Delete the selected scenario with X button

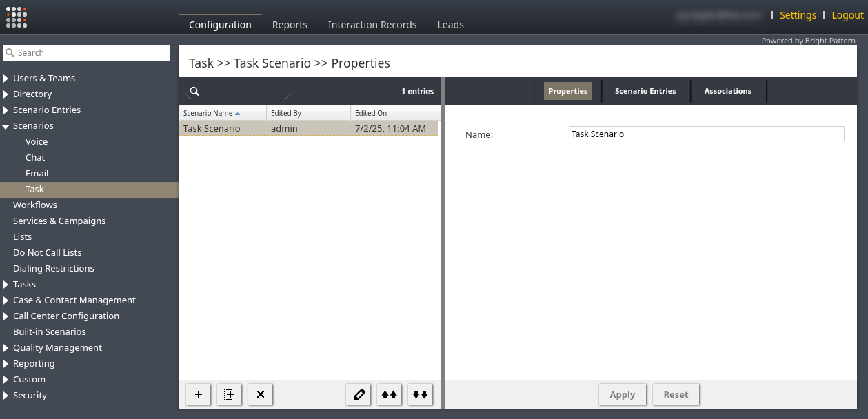pos(261,394)
